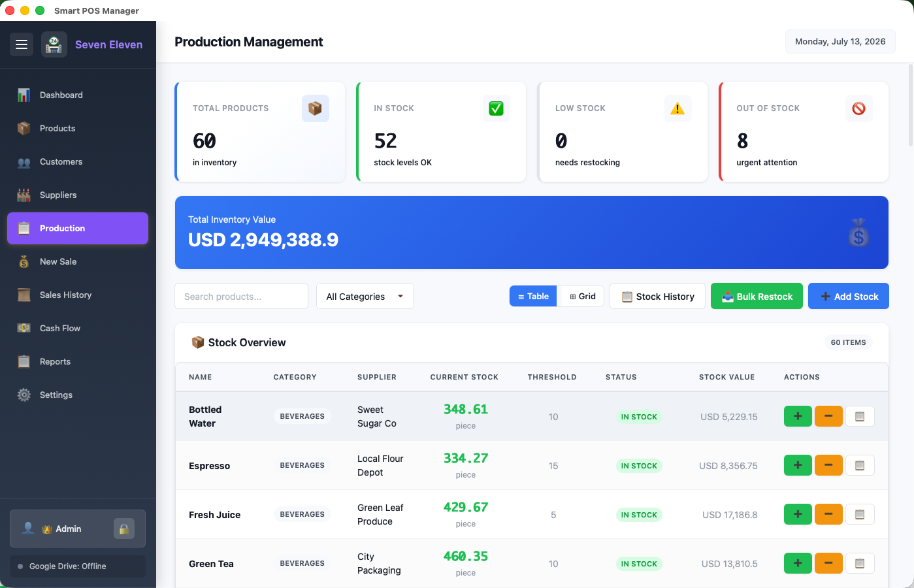Viewport: 914px width, 588px height.
Task: Click the IN STOCK badge for Espresso
Action: point(639,466)
